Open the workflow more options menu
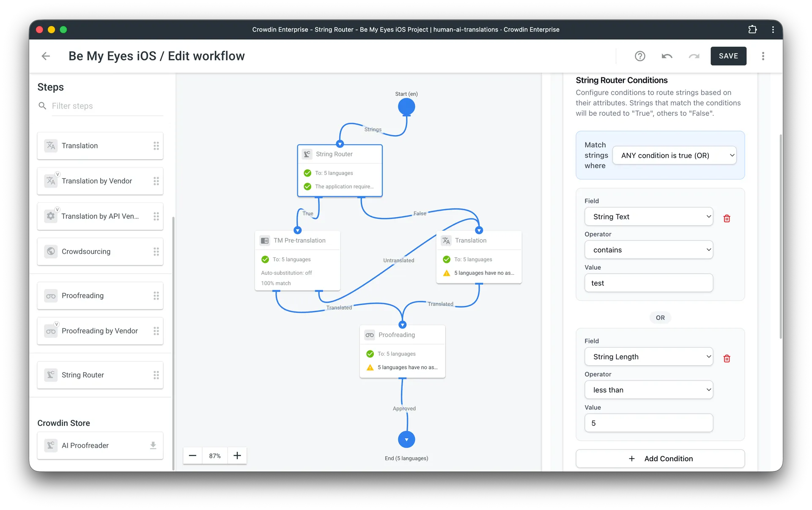 pos(763,56)
